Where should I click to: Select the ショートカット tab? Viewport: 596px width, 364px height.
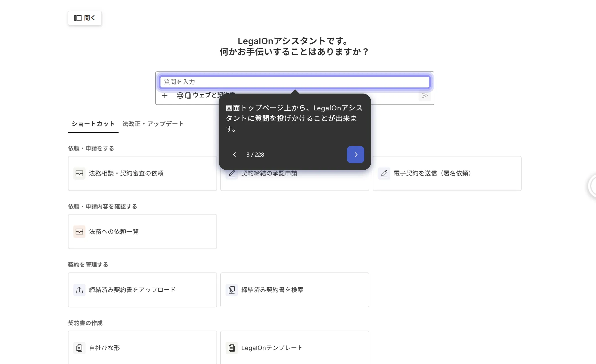coord(93,124)
